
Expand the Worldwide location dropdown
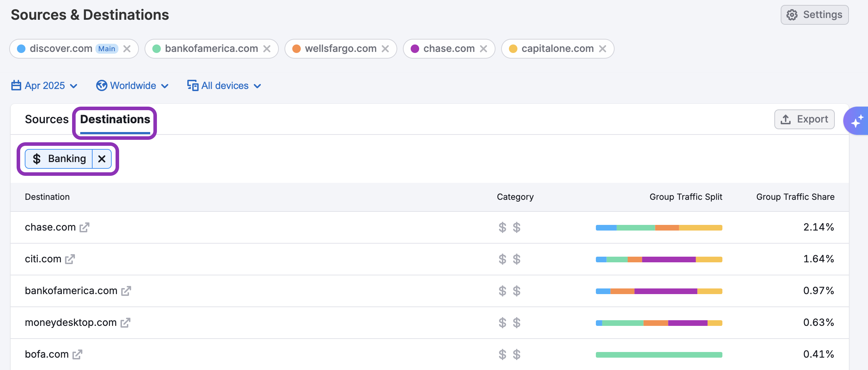coord(133,86)
